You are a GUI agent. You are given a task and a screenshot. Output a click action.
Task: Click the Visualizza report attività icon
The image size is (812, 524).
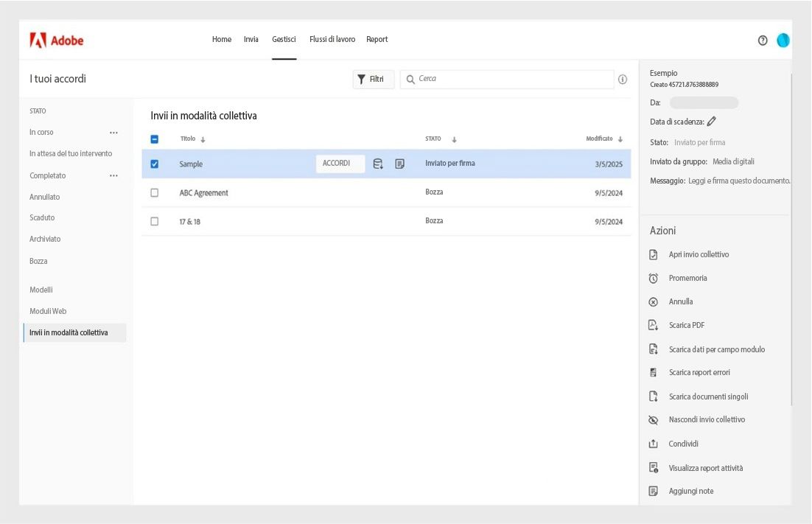point(653,467)
